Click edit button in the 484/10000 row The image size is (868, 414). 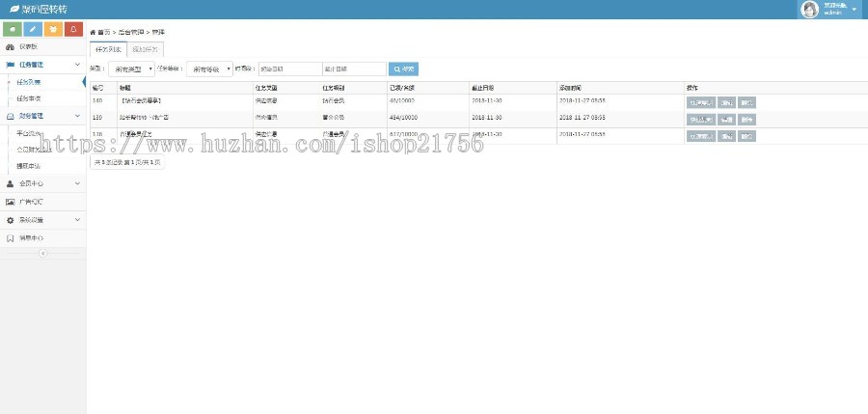(x=727, y=119)
